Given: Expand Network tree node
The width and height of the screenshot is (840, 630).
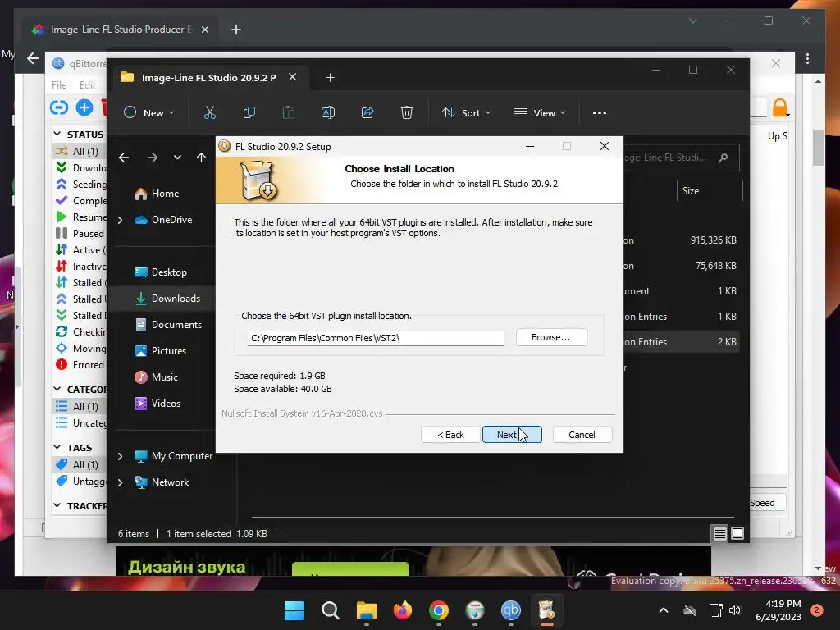Looking at the screenshot, I should [120, 482].
